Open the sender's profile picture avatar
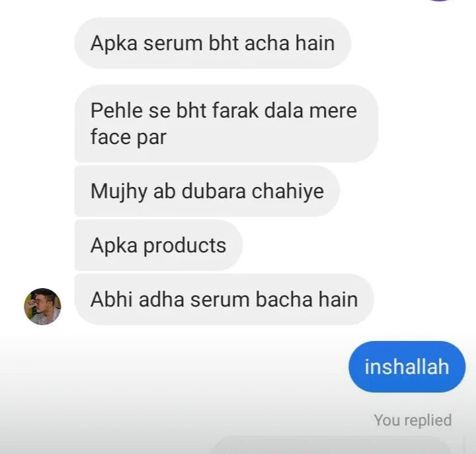 tap(42, 306)
